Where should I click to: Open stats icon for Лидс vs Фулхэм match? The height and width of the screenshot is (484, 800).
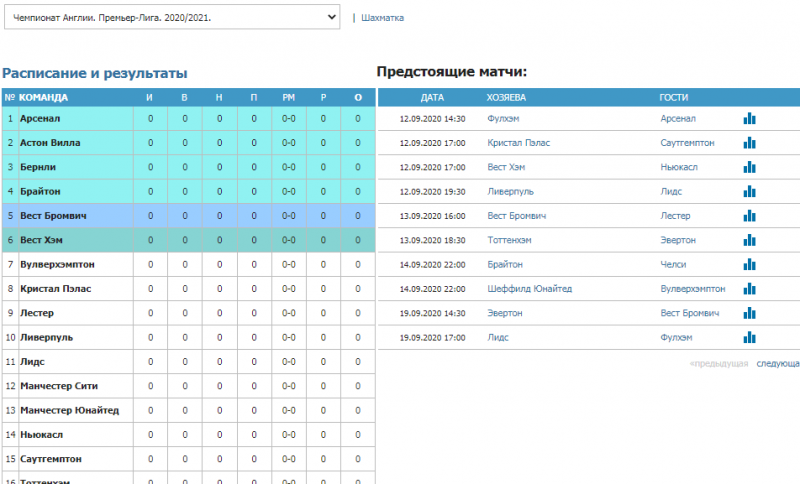749,338
